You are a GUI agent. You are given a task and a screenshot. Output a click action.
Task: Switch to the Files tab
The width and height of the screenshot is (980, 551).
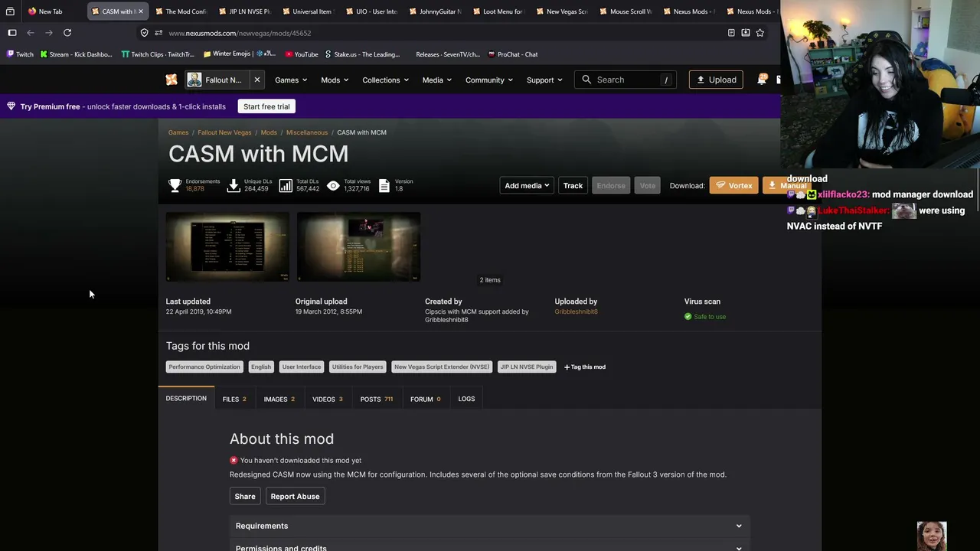pyautogui.click(x=234, y=399)
